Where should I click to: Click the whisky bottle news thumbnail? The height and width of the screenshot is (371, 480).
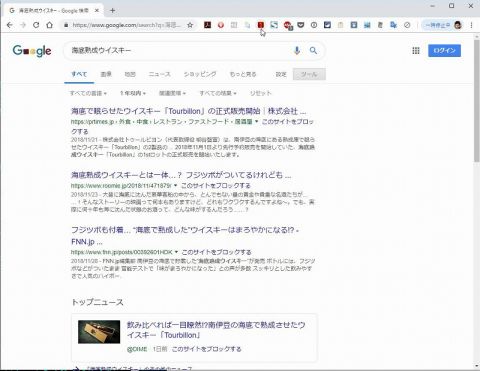[99, 332]
